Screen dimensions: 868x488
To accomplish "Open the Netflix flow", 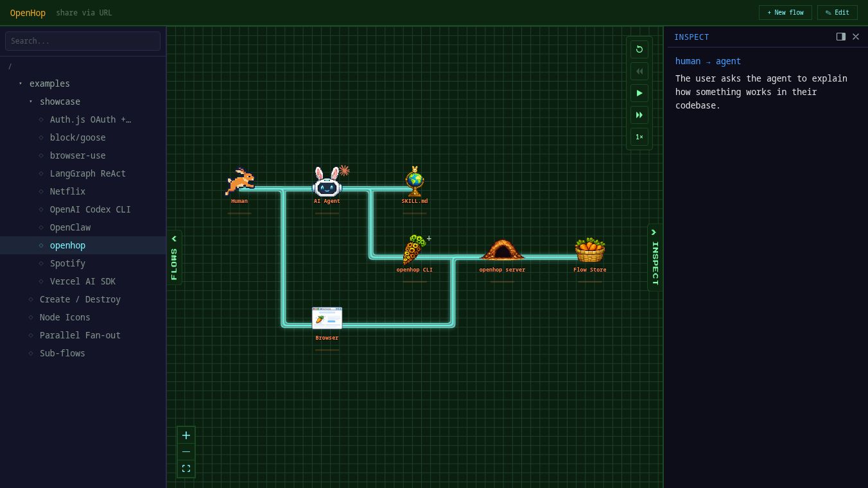I will [x=83, y=191].
